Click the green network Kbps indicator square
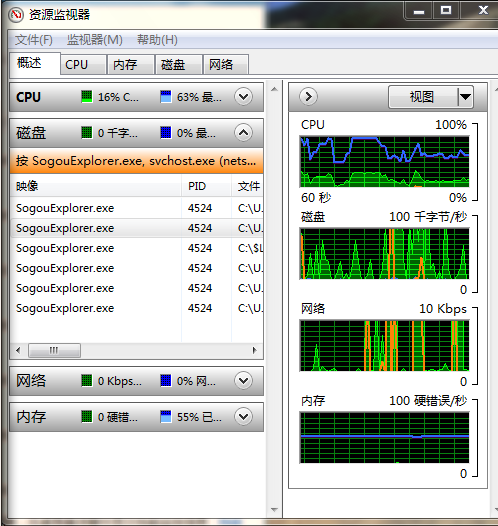This screenshot has height=526, width=498. coord(87,381)
